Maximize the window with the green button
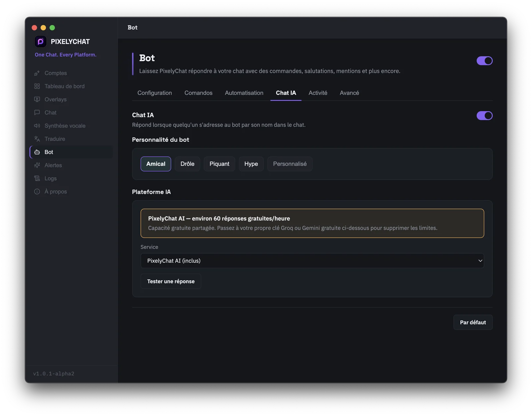Screen dimensions: 532x416 coord(52,28)
